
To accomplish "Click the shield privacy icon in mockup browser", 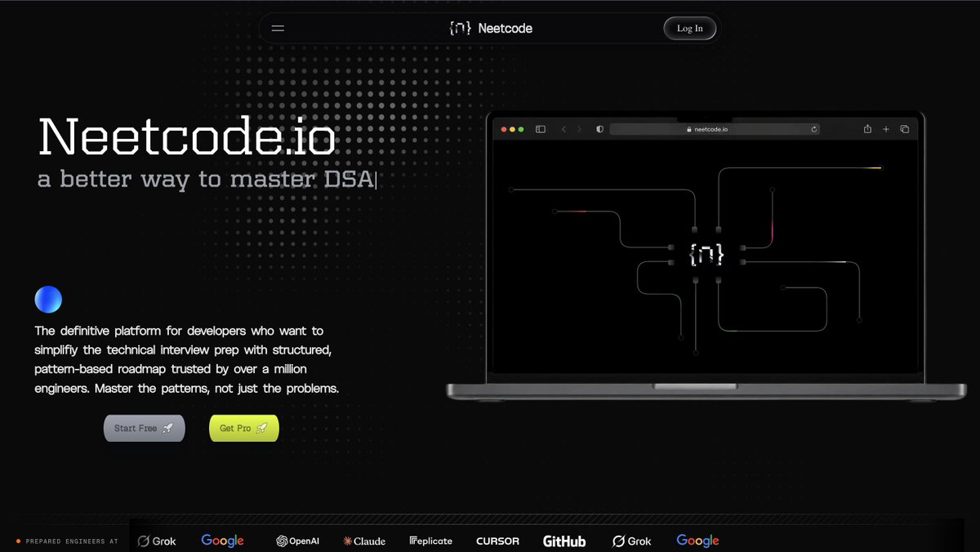I will tap(599, 129).
